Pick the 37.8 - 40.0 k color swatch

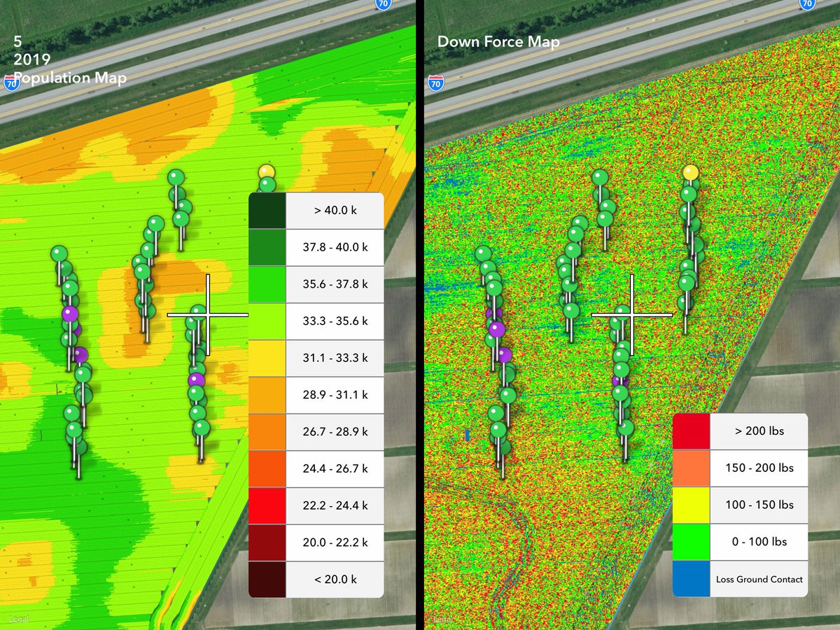tap(267, 248)
